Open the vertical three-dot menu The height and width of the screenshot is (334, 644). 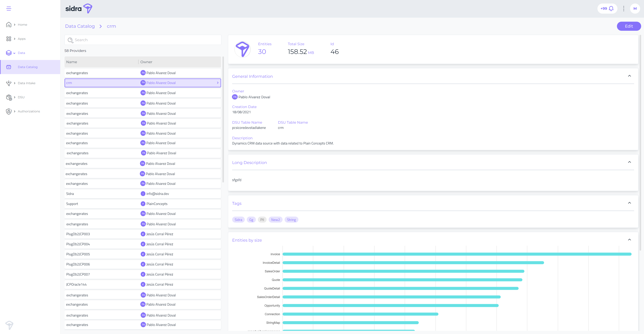click(624, 9)
